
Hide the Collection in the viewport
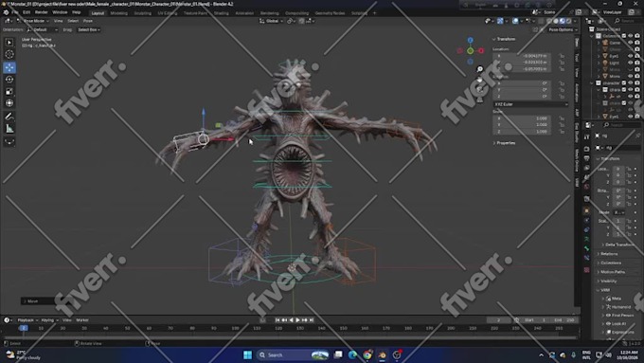631,36
